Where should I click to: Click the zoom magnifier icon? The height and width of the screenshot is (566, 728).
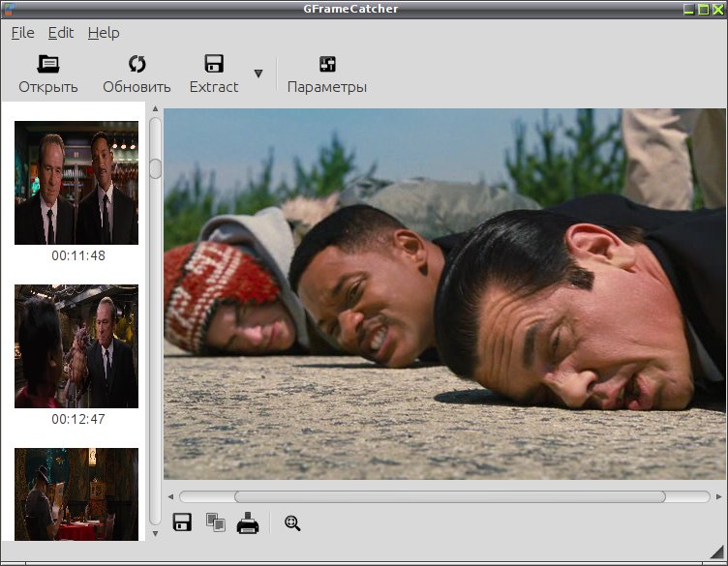coord(292,523)
